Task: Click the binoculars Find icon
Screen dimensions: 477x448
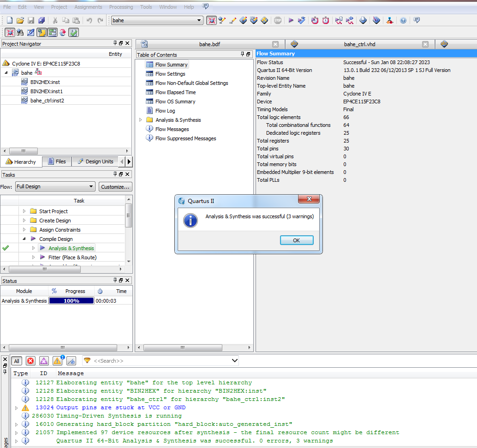Action: [x=20, y=32]
